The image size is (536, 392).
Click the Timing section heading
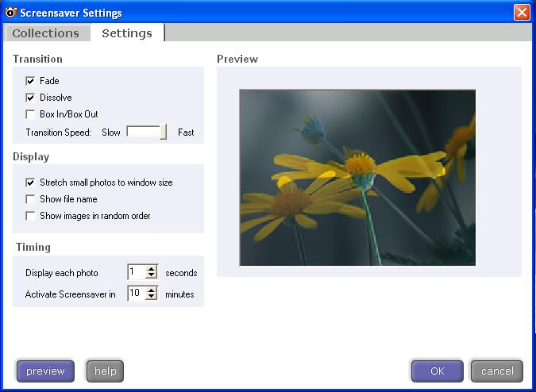coord(33,247)
